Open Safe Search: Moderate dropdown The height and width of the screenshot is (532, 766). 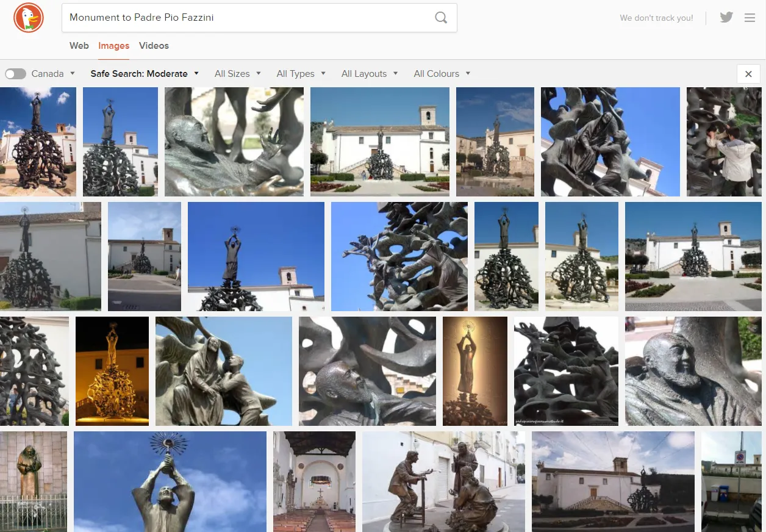pos(145,74)
